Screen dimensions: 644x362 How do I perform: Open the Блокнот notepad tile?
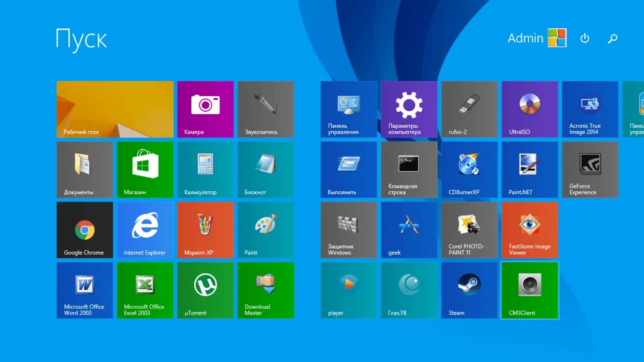pos(266,170)
